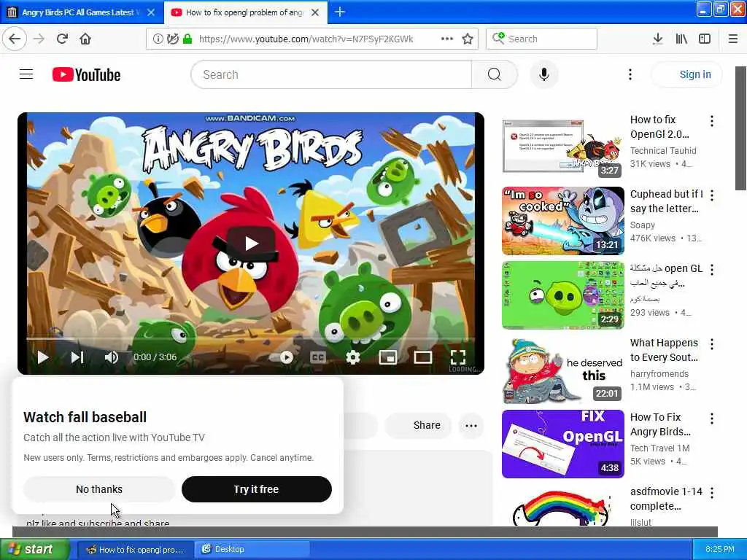The image size is (747, 560).
Task: Open options for Arabic open GL video
Action: pyautogui.click(x=712, y=270)
